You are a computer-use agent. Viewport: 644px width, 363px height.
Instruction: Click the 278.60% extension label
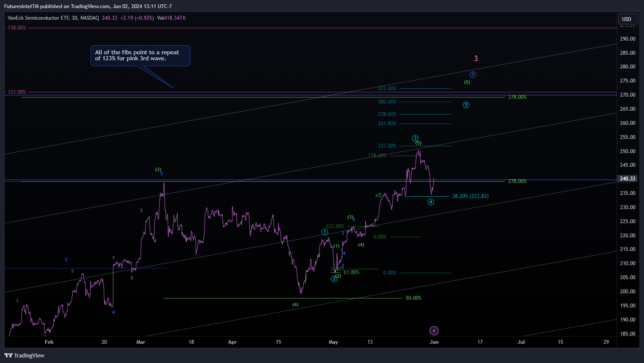click(x=387, y=114)
